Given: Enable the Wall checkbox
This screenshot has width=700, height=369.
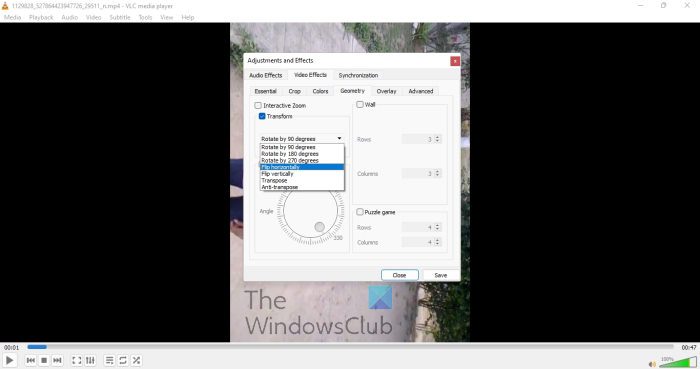Looking at the screenshot, I should pos(360,104).
